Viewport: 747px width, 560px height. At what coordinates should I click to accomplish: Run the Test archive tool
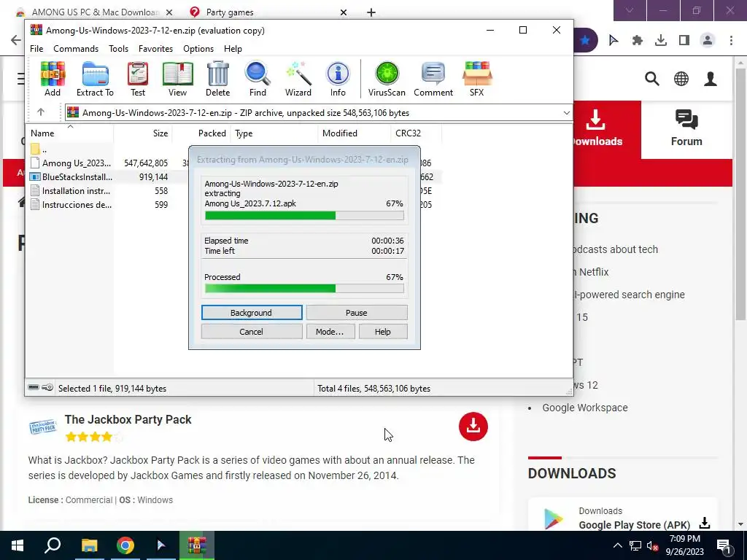click(x=138, y=79)
